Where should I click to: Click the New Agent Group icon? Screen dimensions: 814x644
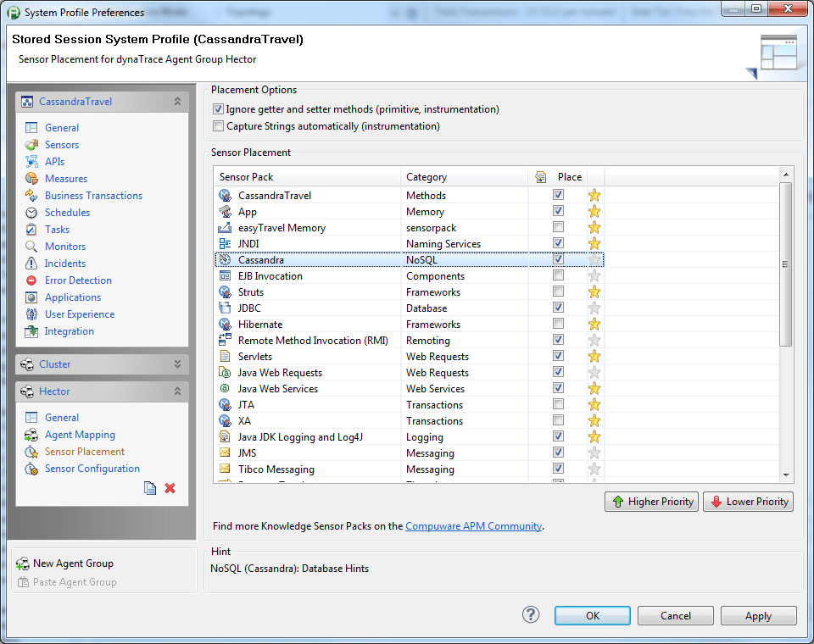pyautogui.click(x=23, y=563)
